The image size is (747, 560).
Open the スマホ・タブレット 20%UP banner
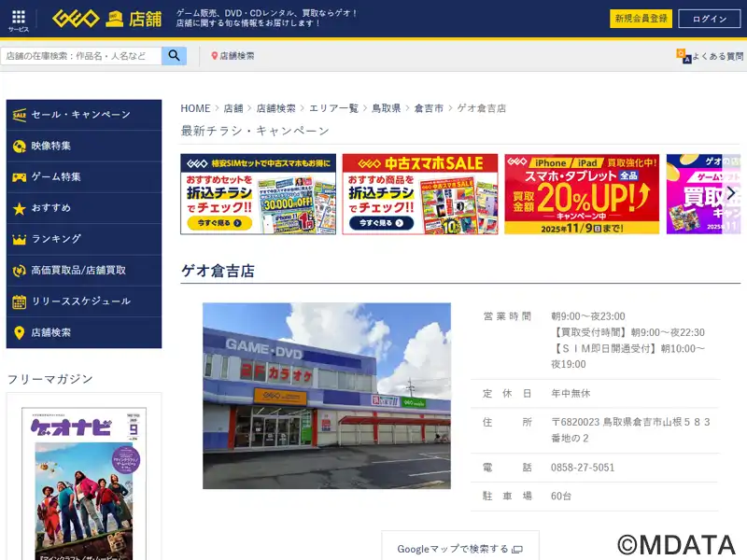tap(582, 194)
